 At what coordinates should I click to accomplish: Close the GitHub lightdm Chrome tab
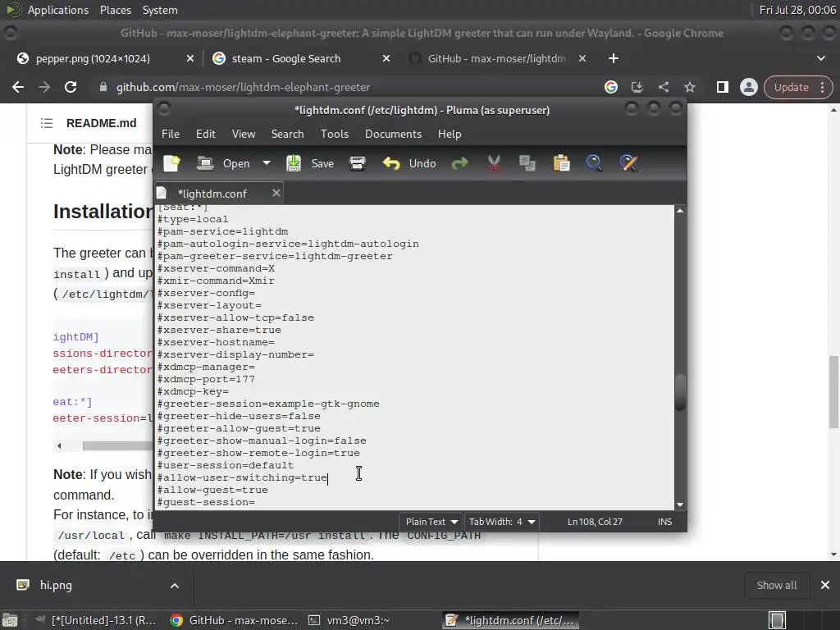click(582, 58)
